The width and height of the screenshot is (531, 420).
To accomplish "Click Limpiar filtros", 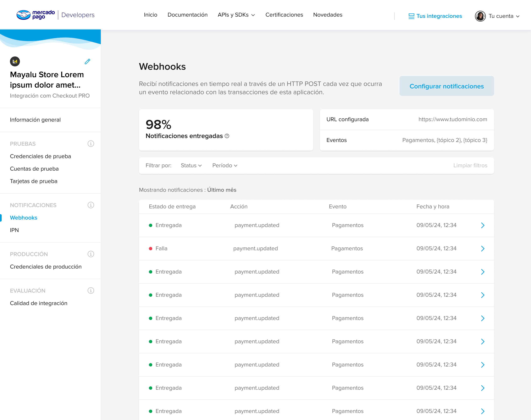I will [470, 166].
